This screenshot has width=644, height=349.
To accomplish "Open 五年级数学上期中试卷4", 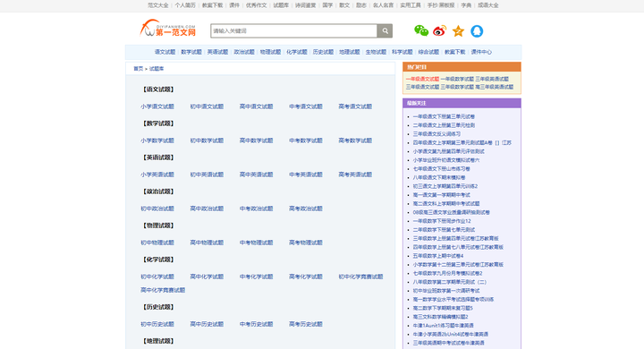I will (x=437, y=256).
